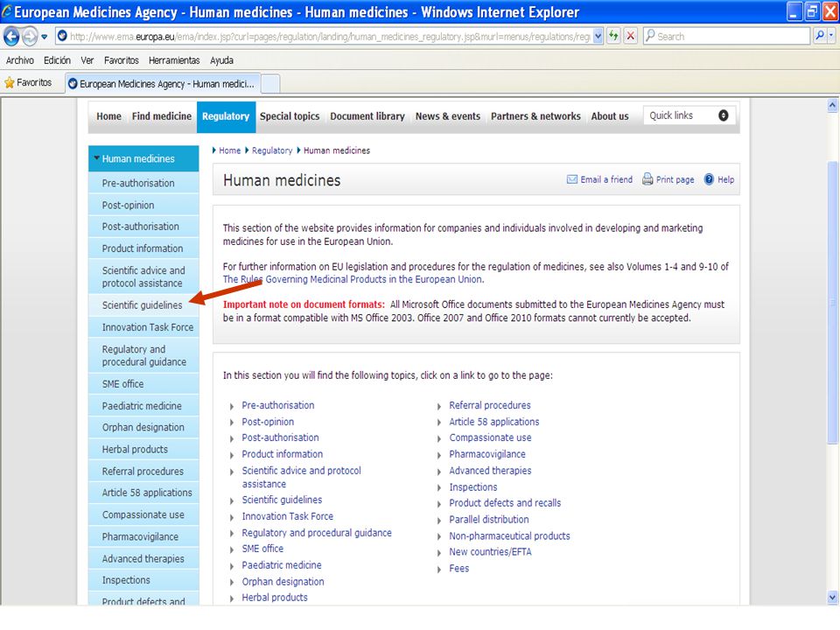Click the Referral procedures link in the topic list
The image size is (840, 630).
pyautogui.click(x=490, y=405)
